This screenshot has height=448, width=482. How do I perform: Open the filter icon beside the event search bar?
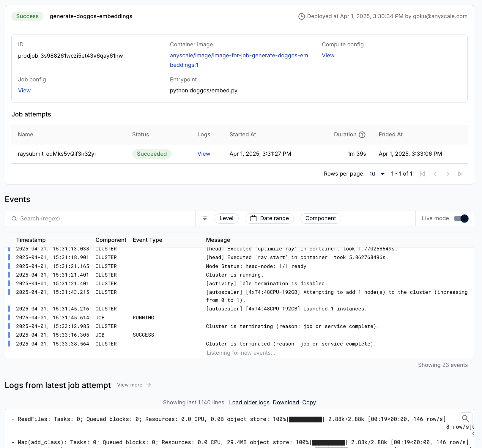click(x=205, y=218)
